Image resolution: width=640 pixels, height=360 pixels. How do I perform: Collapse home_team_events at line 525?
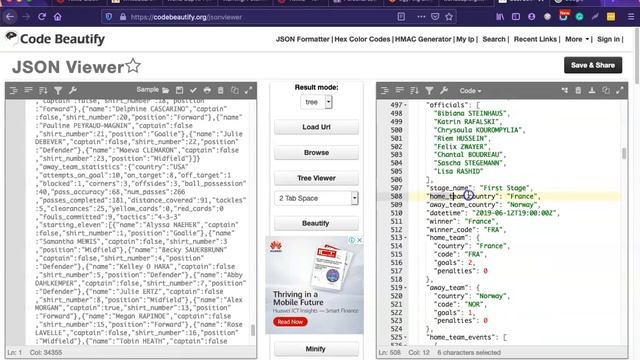tap(405, 338)
